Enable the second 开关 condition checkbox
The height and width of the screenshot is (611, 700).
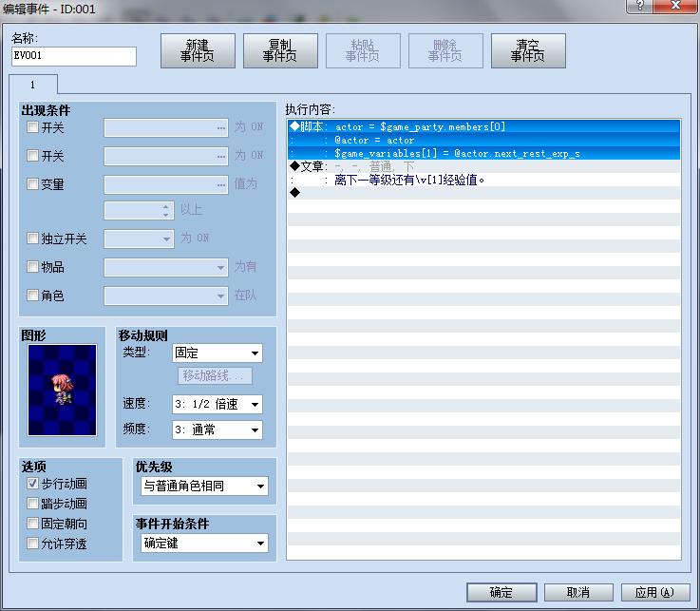coord(32,155)
